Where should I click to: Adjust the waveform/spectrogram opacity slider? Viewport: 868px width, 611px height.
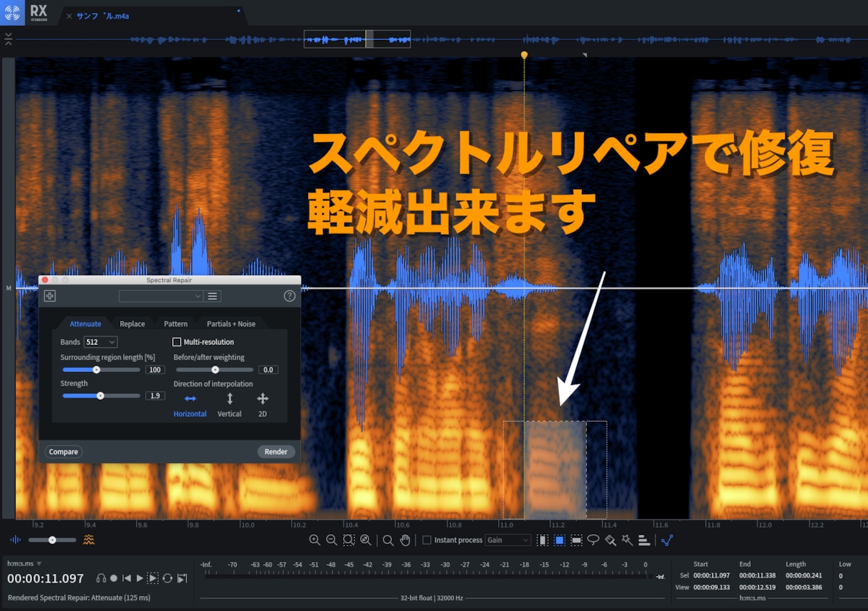(51, 541)
